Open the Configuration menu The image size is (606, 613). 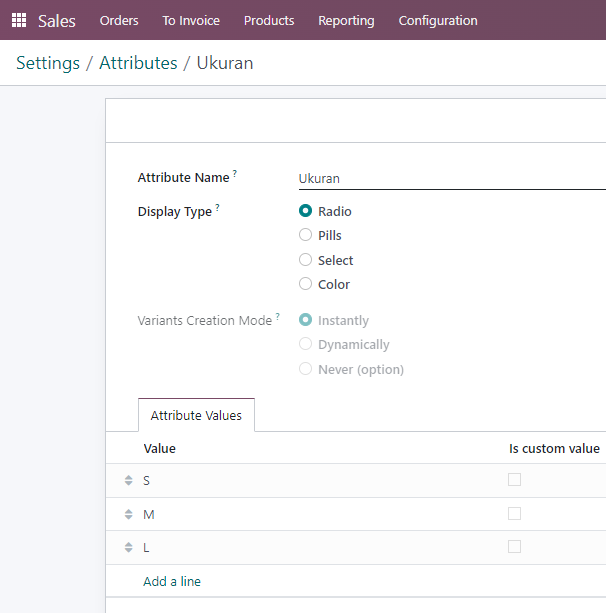click(438, 20)
